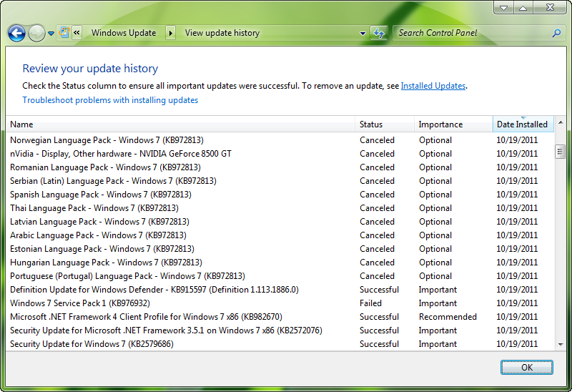Select Latvian Language Pack row
This screenshot has height=392, width=572.
(280, 222)
